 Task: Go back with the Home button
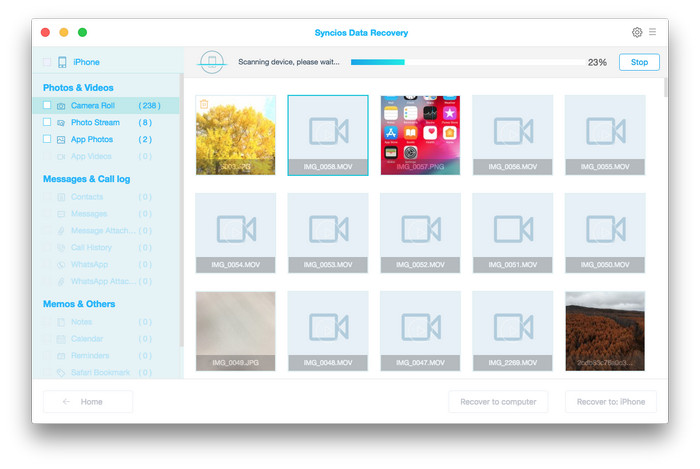click(x=88, y=402)
